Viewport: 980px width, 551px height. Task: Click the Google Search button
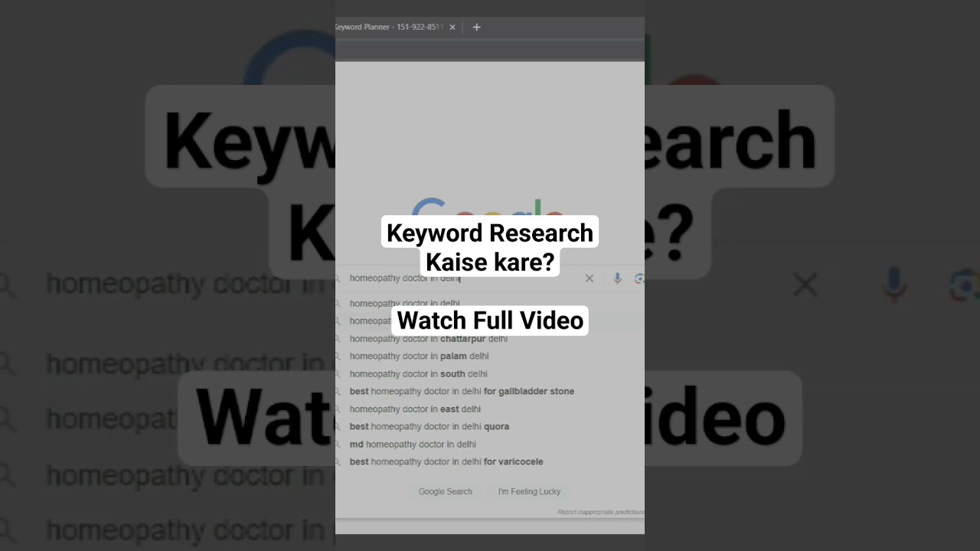tap(446, 491)
